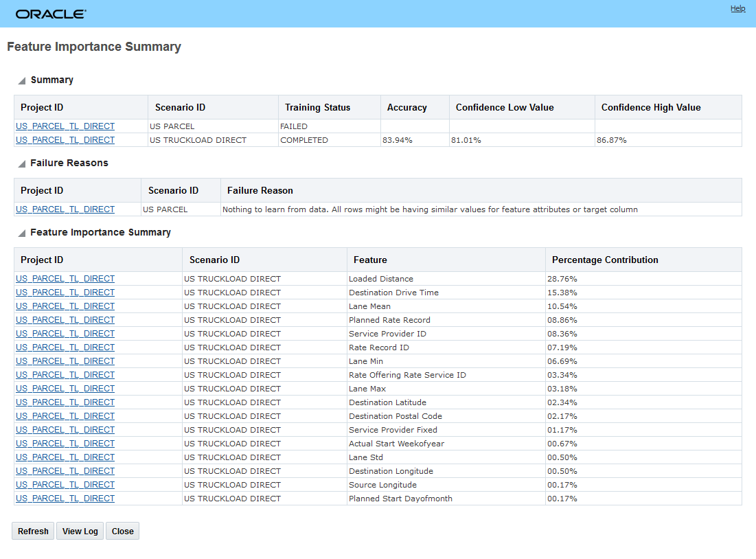Open project link for FAILED US PARCEL row

tap(65, 126)
